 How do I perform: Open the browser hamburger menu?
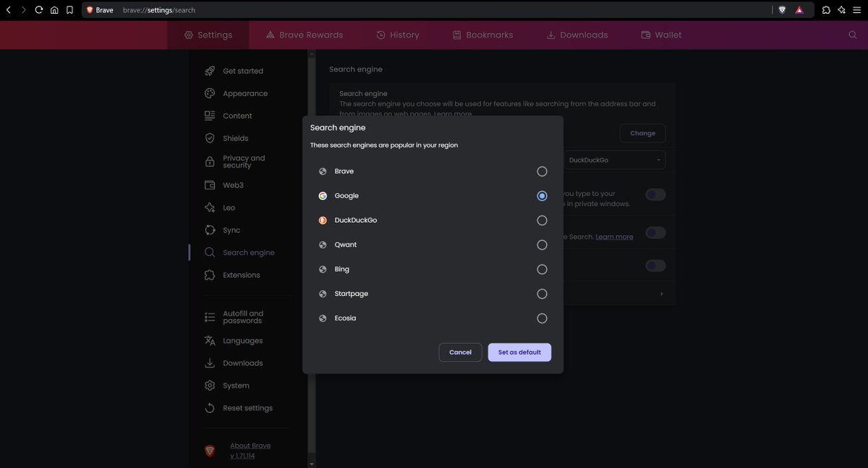[858, 10]
